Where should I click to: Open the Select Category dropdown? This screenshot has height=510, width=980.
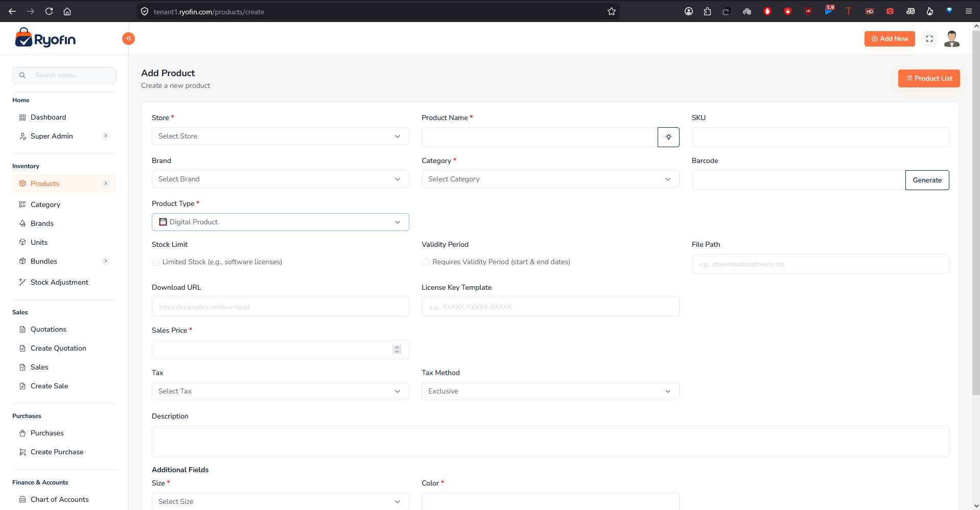[550, 179]
